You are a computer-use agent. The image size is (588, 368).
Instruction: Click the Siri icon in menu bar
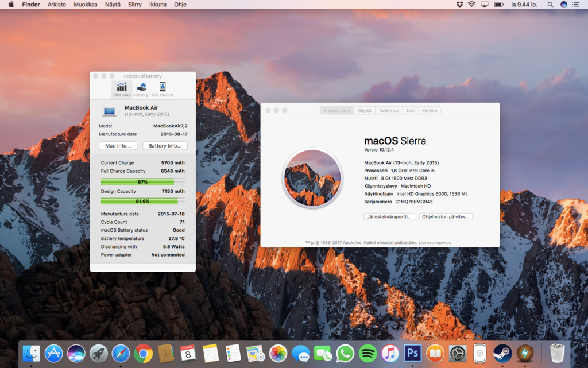coord(564,5)
